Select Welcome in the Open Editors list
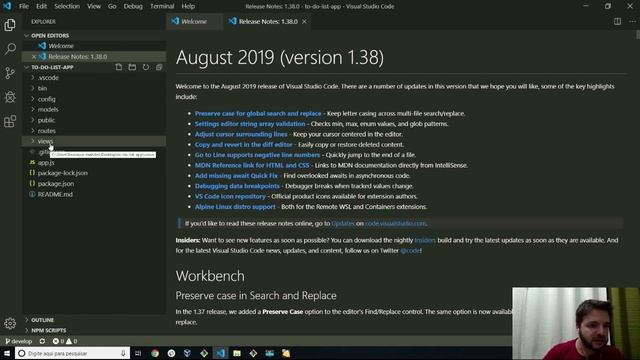The image size is (640, 360). click(61, 46)
